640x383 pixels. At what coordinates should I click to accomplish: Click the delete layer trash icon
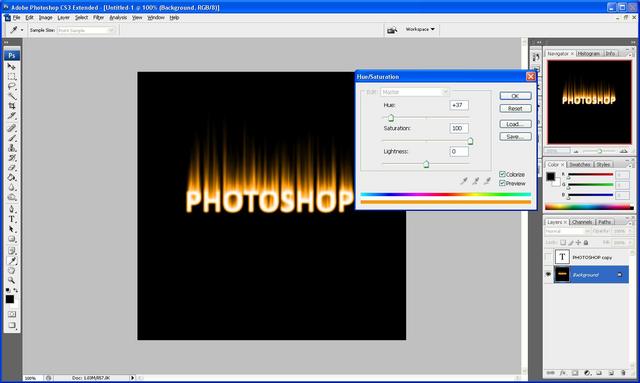(623, 373)
